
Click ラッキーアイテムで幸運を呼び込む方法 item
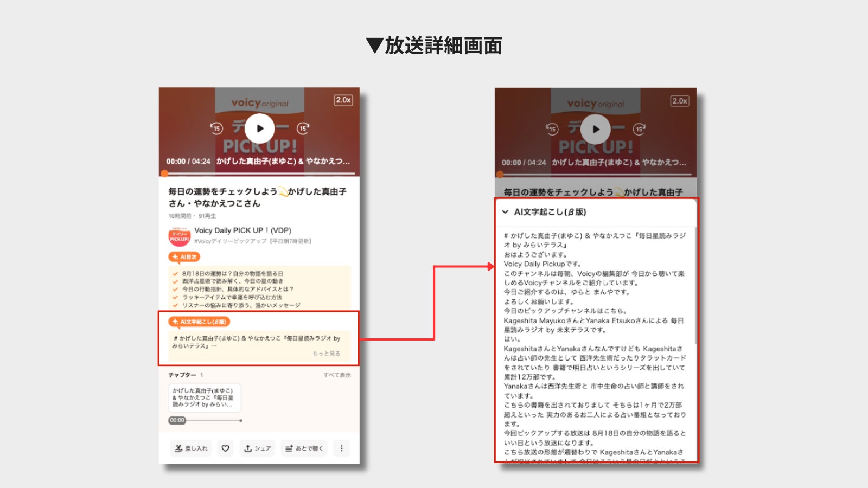(232, 297)
